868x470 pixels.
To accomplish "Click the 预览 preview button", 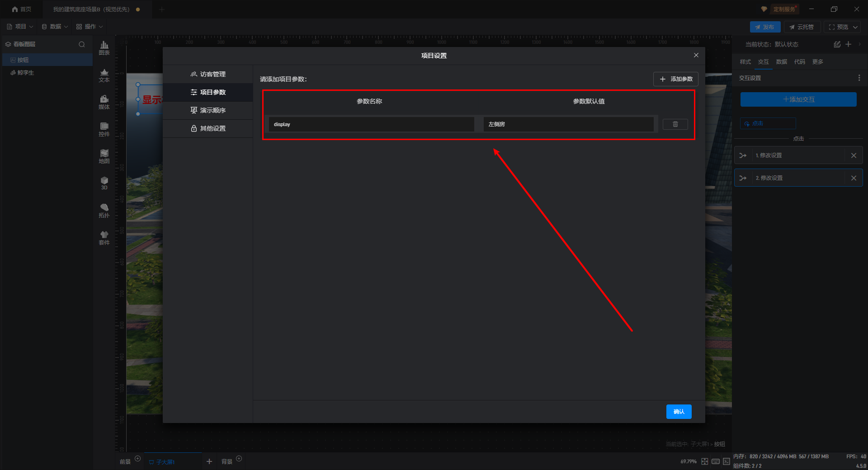I will (838, 27).
